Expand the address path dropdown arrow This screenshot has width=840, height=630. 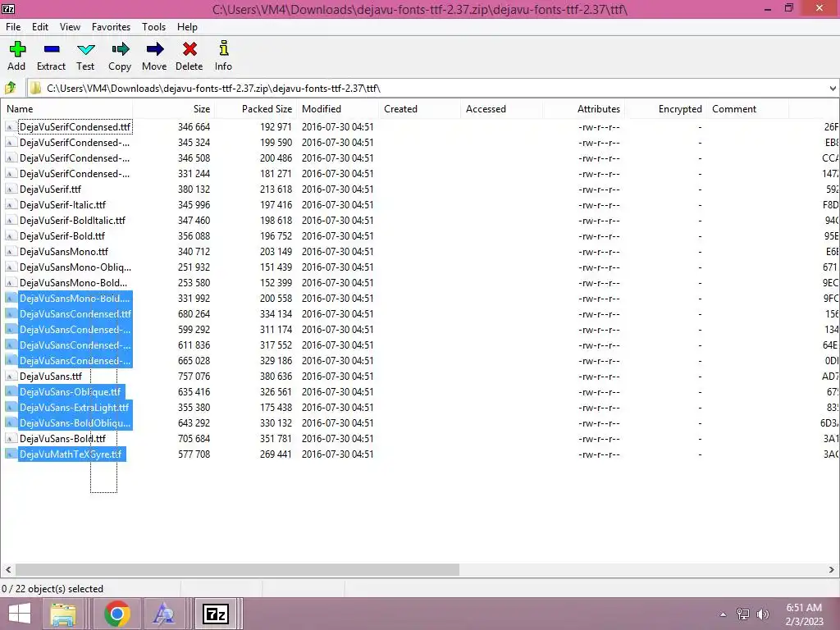833,89
